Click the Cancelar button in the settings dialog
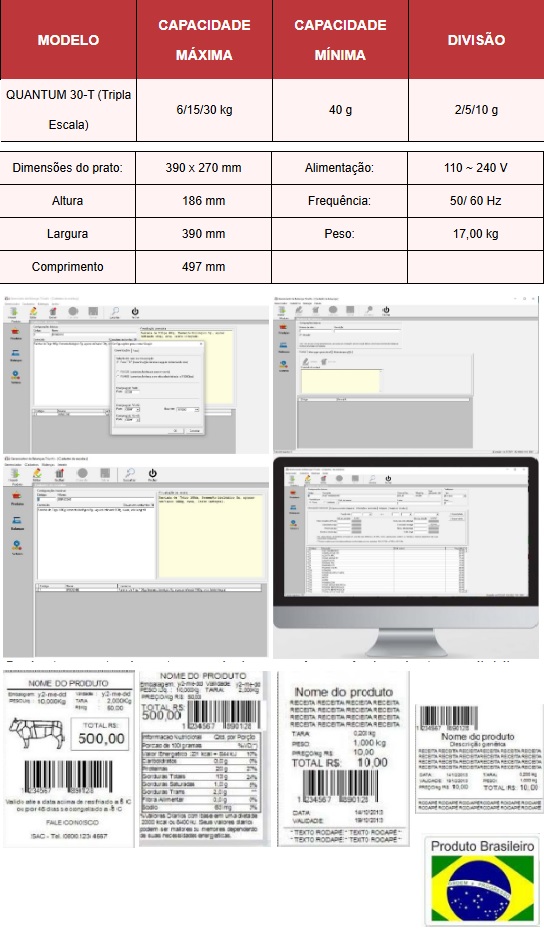544x936 pixels. pyautogui.click(x=195, y=430)
